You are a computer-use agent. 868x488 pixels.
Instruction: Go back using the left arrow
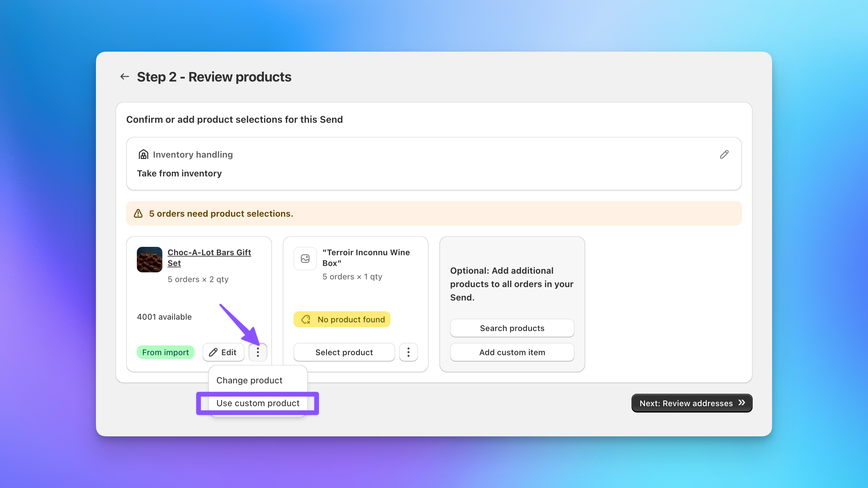125,76
